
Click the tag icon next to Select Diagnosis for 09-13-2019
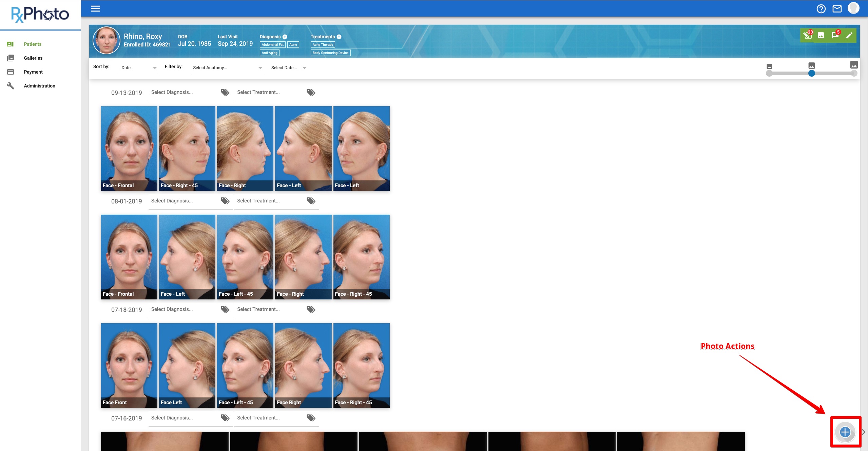tap(225, 92)
